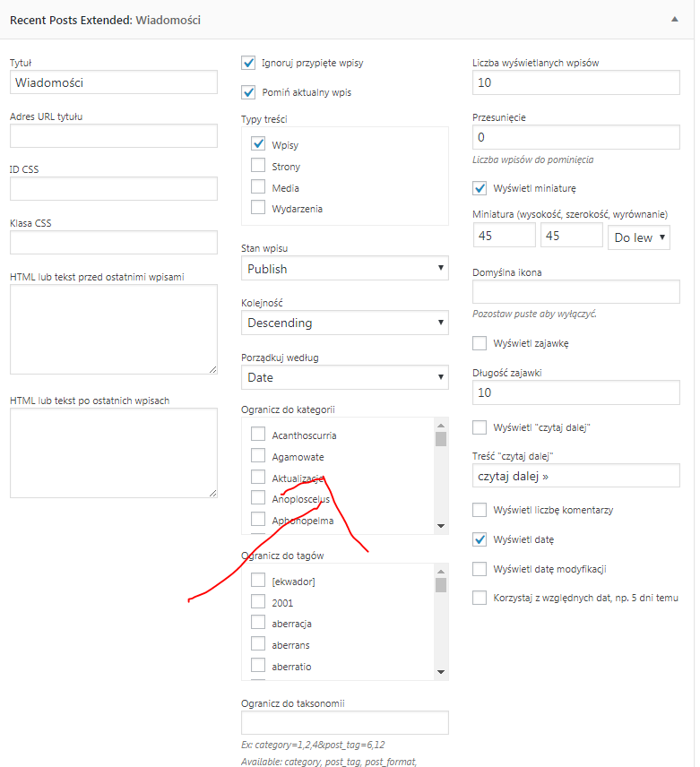Screen dimensions: 700x767
Task: Click scroll-down arrow in category list
Action: click(441, 526)
